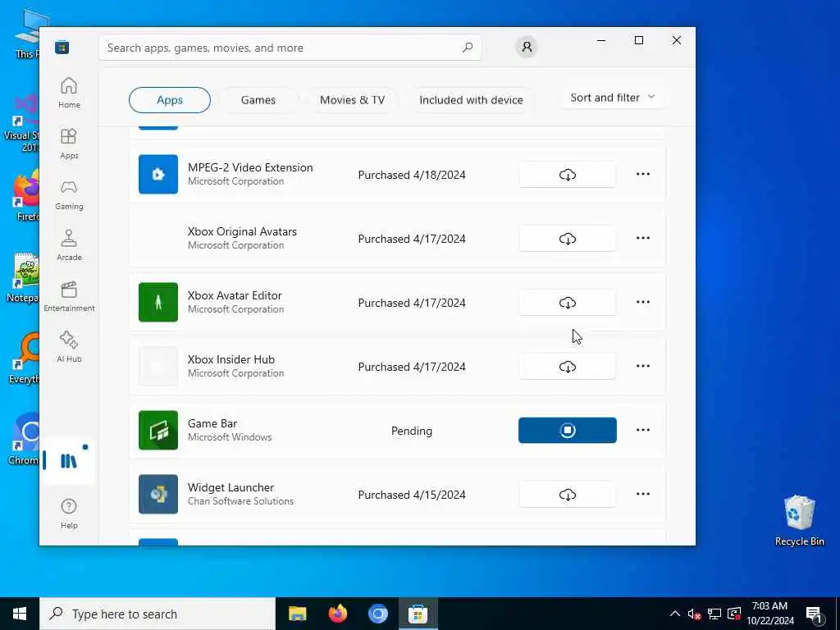The image size is (840, 630).
Task: Go to Home in Store sidebar
Action: click(69, 93)
